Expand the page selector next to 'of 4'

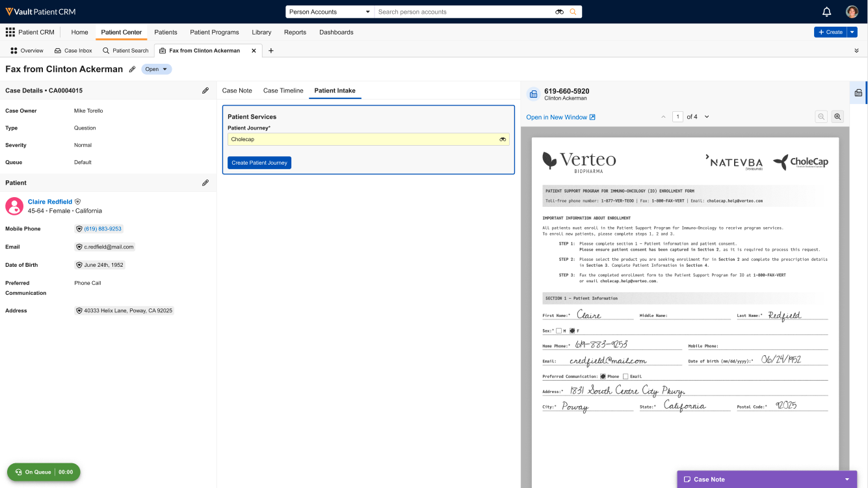point(707,117)
